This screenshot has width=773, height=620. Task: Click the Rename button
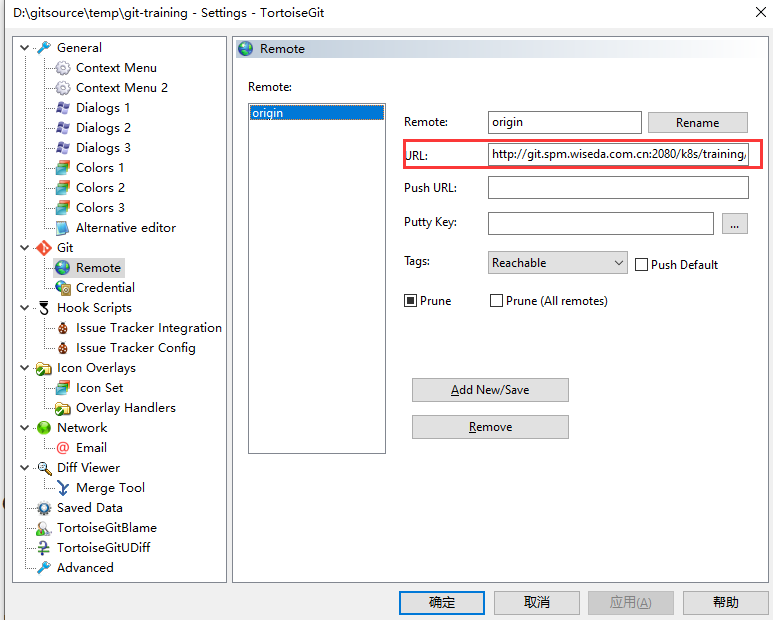pyautogui.click(x=698, y=123)
